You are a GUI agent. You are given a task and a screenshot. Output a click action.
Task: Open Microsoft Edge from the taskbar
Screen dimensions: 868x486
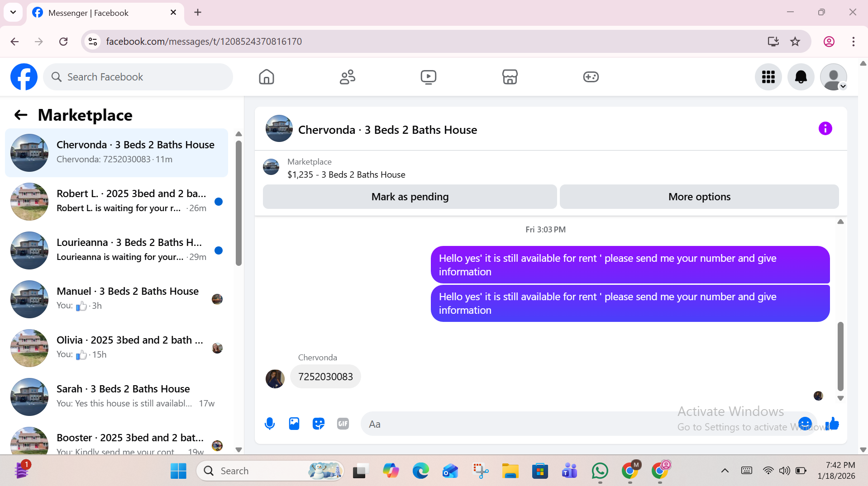tap(420, 471)
